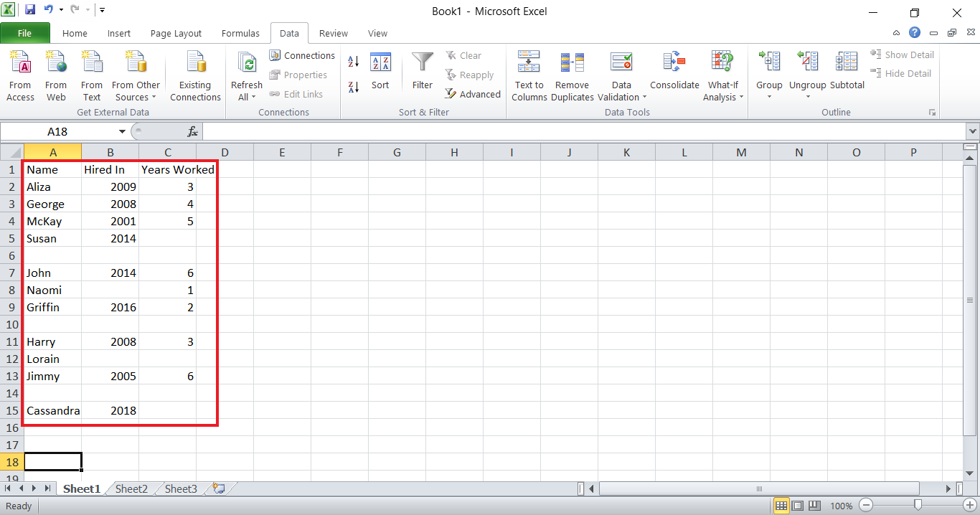Sort ascending with the AZ icon

click(x=352, y=62)
